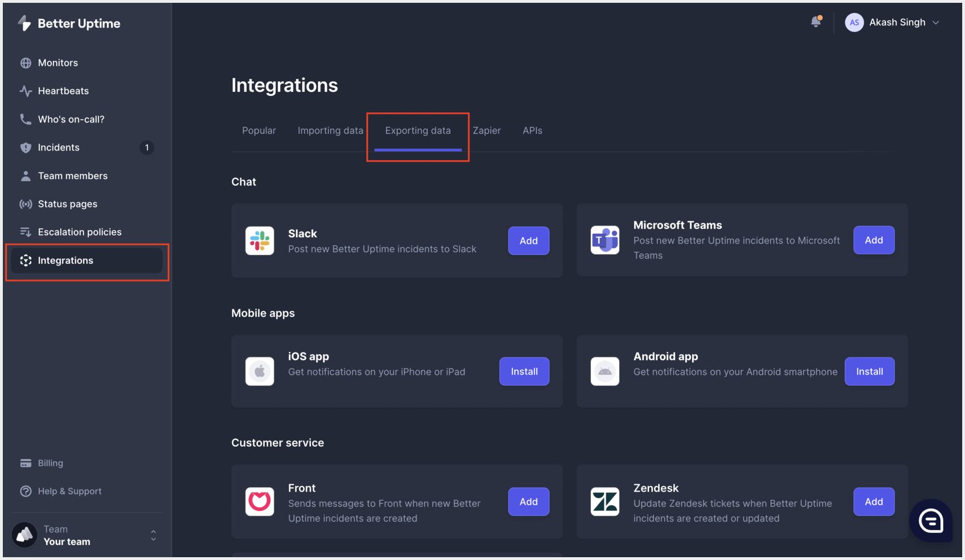Screen dimensions: 965x560
Task: Click the Slack app icon
Action: 260,241
